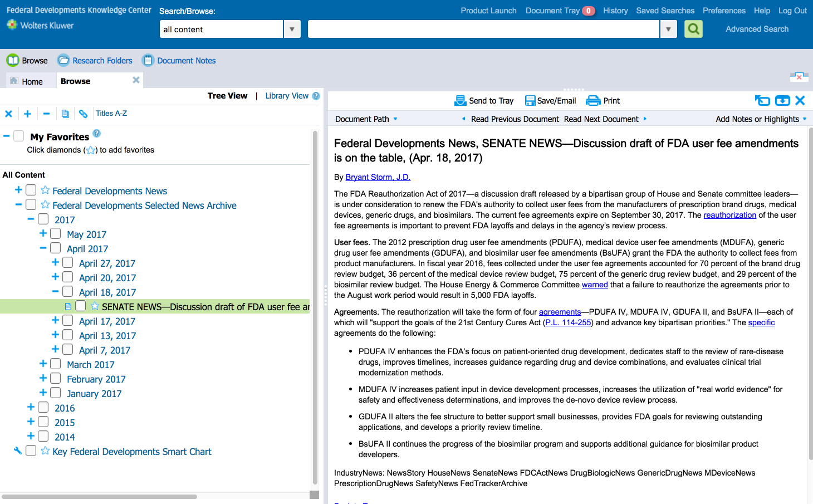Expand the May 2017 node
The height and width of the screenshot is (504, 813).
click(43, 233)
